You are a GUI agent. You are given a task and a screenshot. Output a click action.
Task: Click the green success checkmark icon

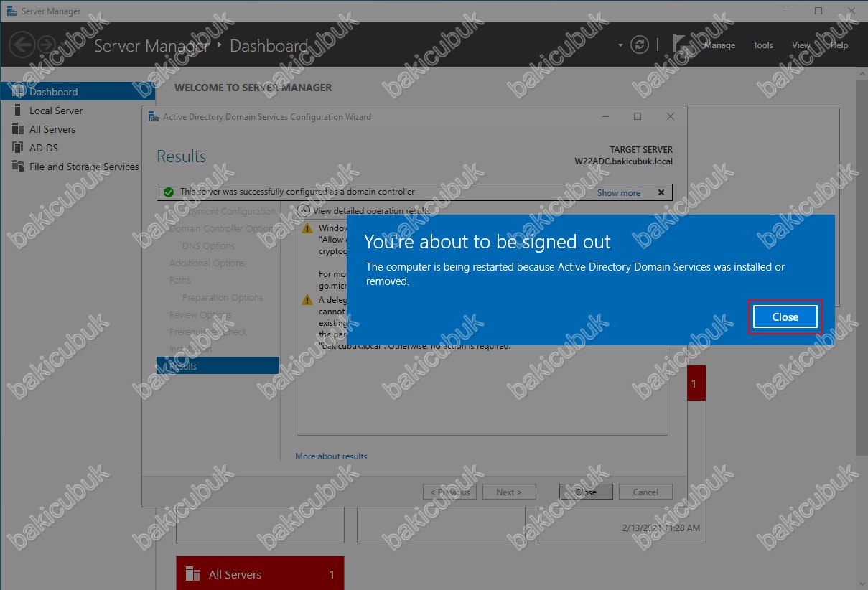tap(168, 192)
